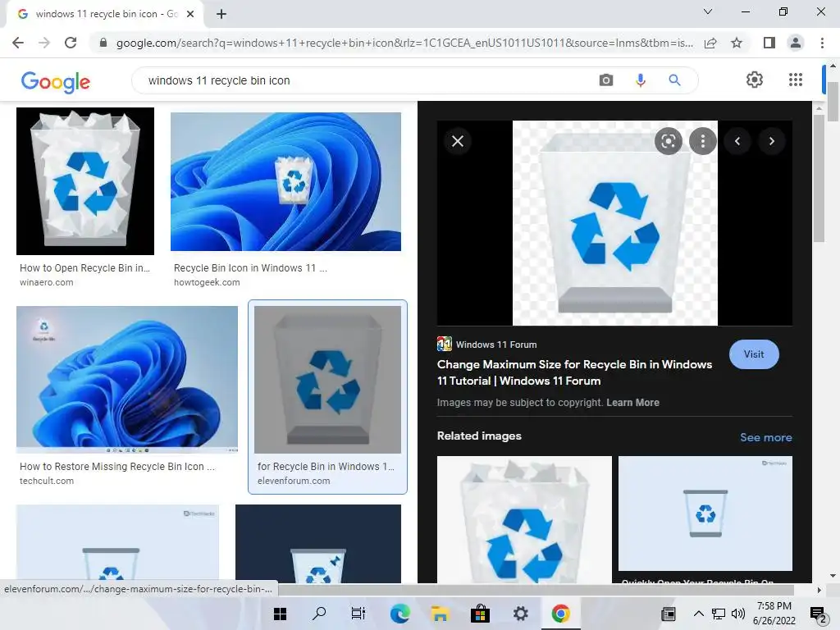Start voice search with the microphone icon

point(640,80)
